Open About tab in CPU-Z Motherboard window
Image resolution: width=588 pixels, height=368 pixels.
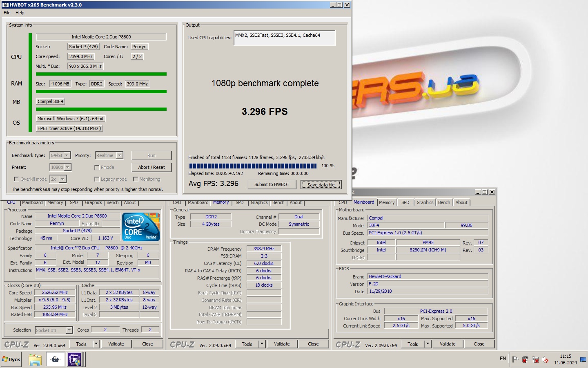(461, 202)
